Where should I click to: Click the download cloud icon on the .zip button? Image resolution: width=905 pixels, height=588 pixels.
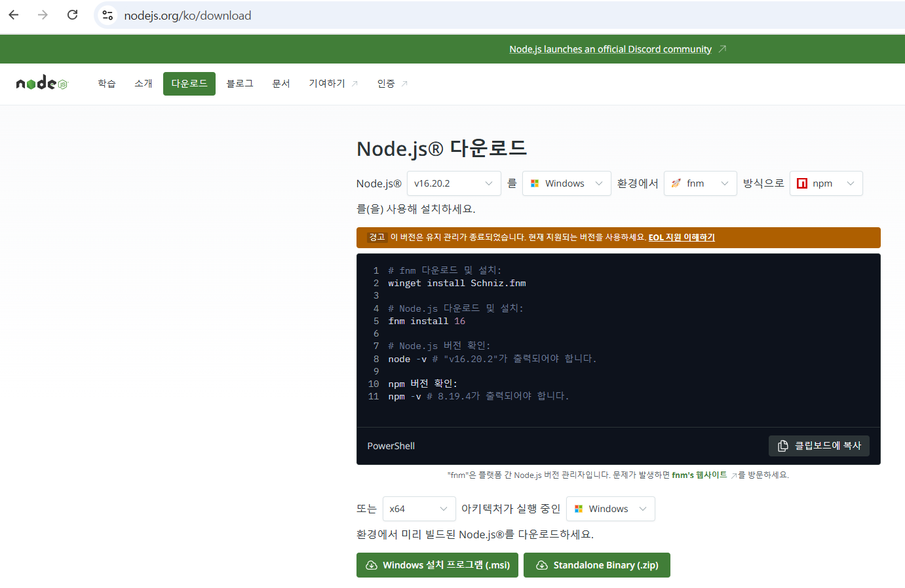(542, 565)
